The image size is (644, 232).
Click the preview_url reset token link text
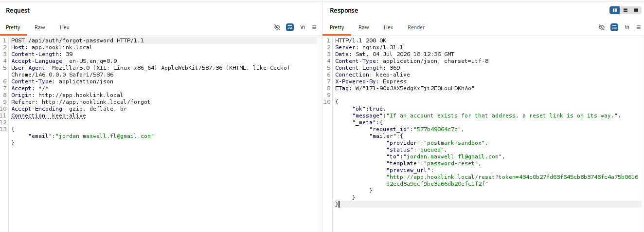(512, 180)
